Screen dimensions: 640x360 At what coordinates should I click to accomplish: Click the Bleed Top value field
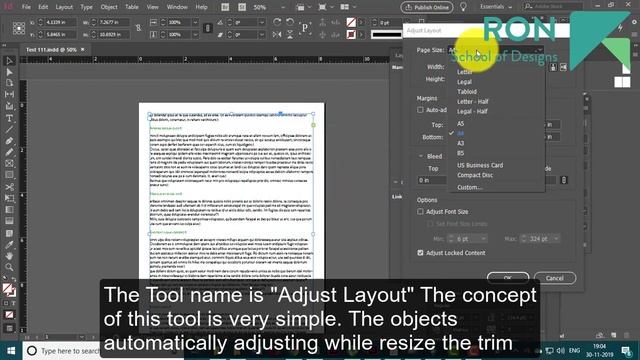pyautogui.click(x=432, y=180)
